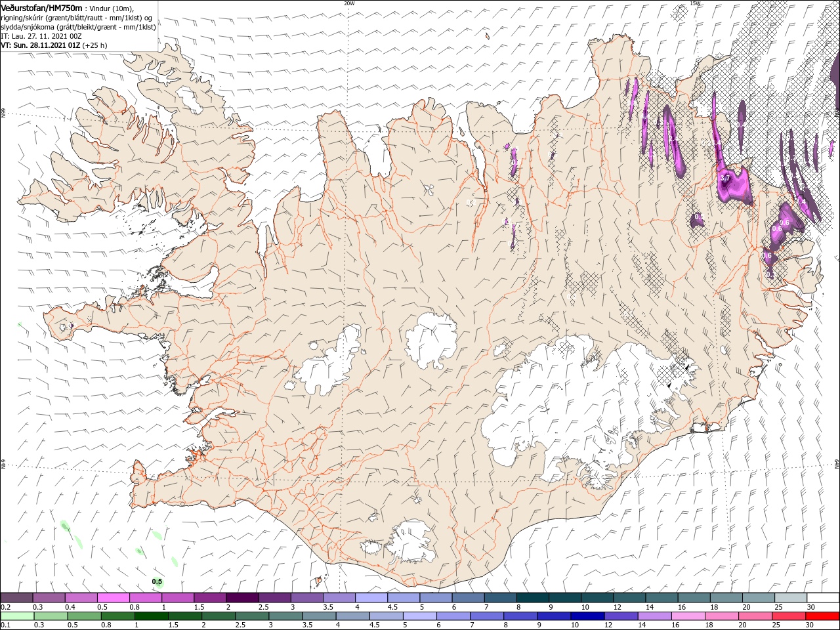Click the 2.5 label in lower legend row

tap(239, 625)
